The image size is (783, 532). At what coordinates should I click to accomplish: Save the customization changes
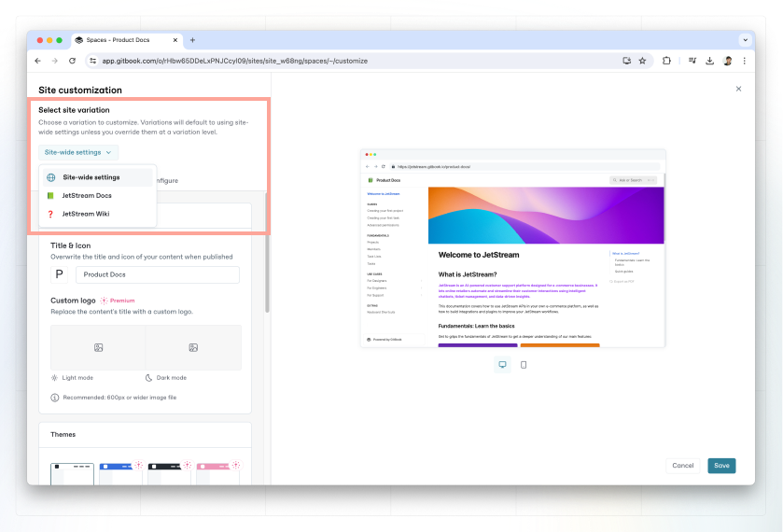click(x=721, y=465)
